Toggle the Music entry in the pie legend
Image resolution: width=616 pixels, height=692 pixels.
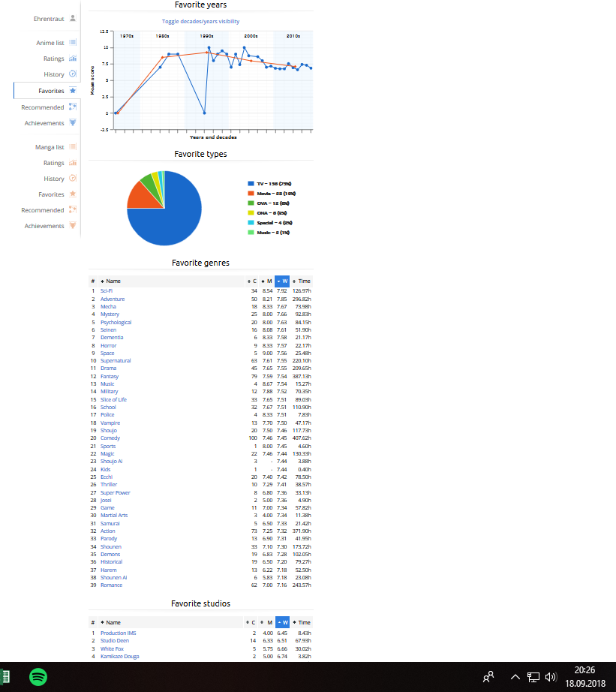pos(269,232)
